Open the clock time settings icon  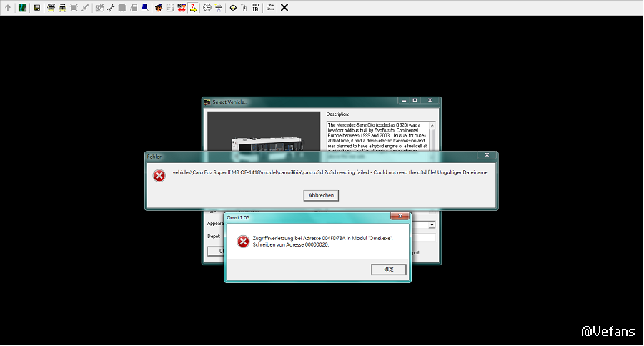point(207,7)
